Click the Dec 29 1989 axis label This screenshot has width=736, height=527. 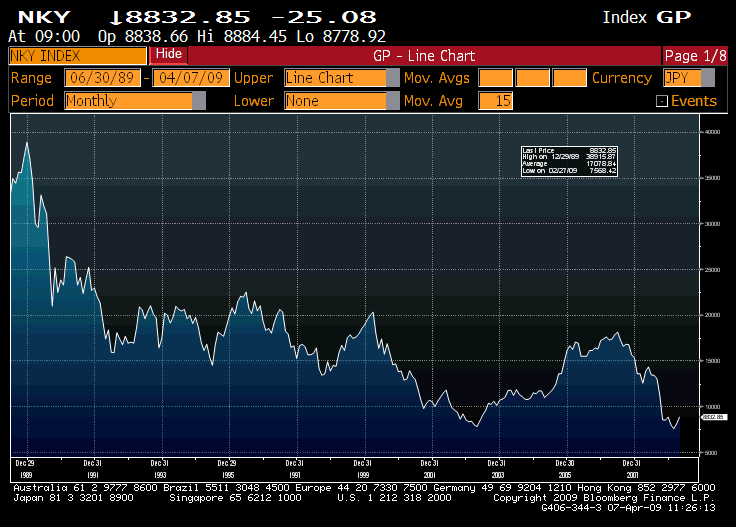click(x=25, y=469)
